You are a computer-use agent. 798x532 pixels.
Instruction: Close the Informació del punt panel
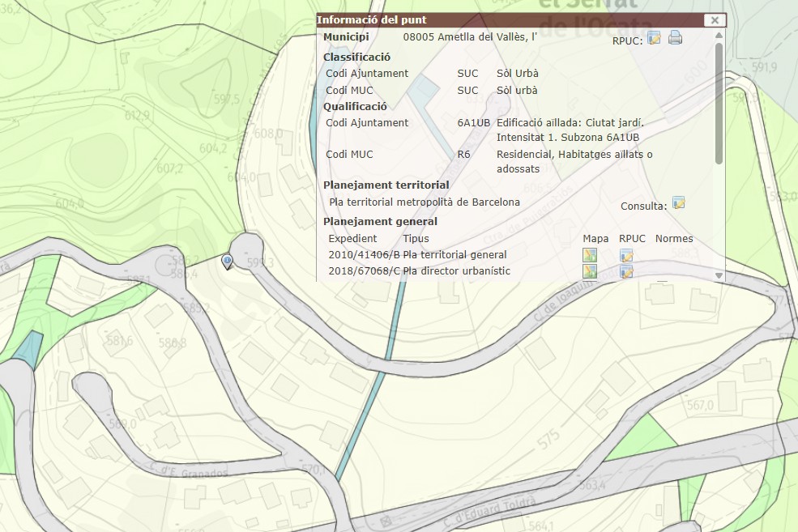(x=713, y=20)
